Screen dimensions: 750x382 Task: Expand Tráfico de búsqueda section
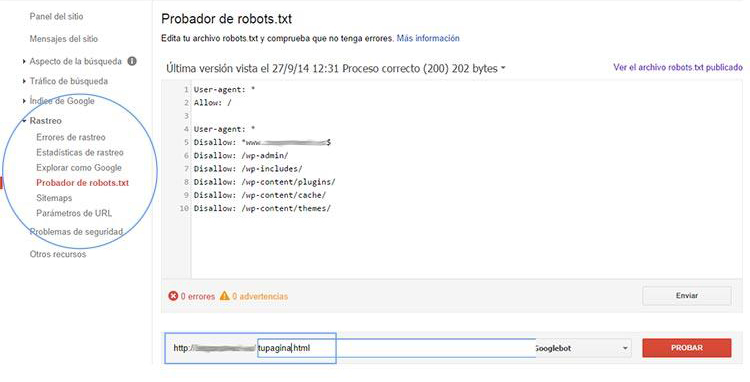coord(68,81)
